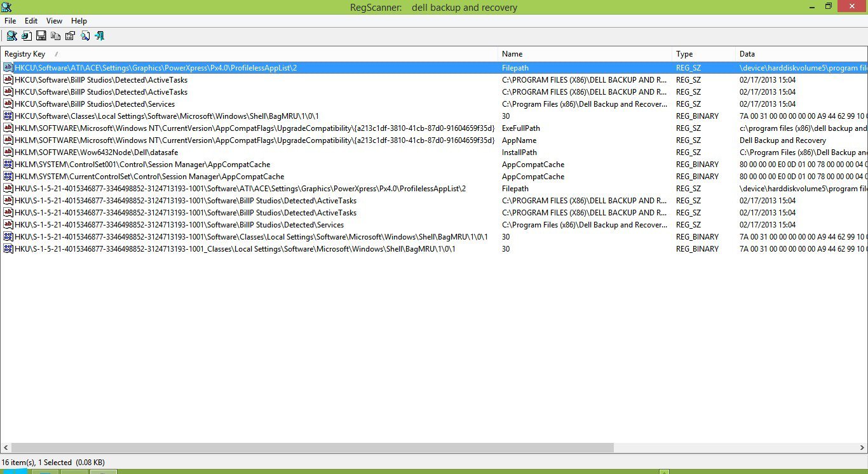
Task: Click the horizontal scrollbar left arrow
Action: 5,448
